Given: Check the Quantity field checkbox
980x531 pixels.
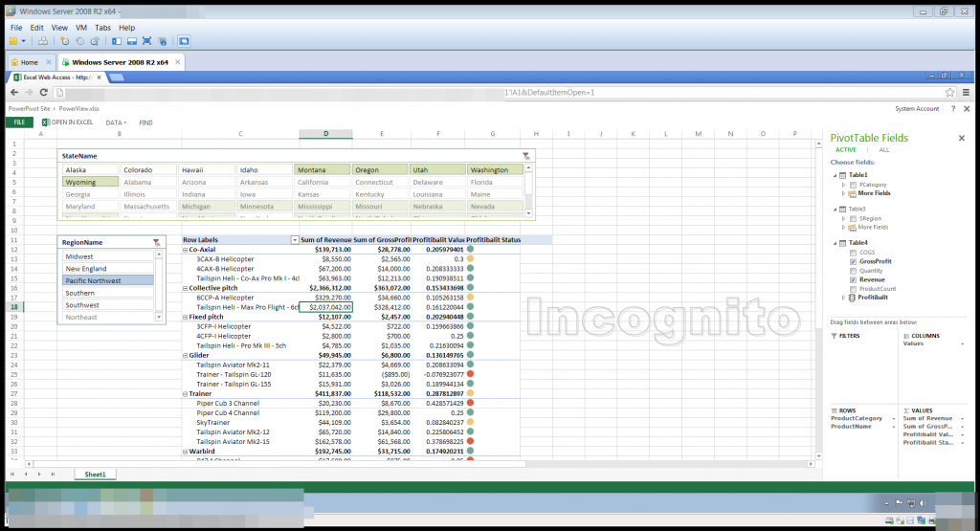Looking at the screenshot, I should (853, 271).
